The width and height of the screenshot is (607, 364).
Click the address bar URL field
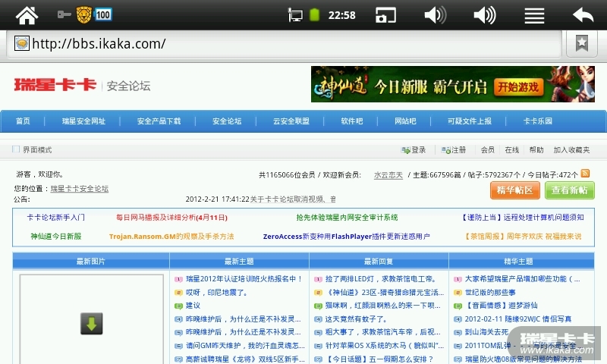click(x=284, y=44)
